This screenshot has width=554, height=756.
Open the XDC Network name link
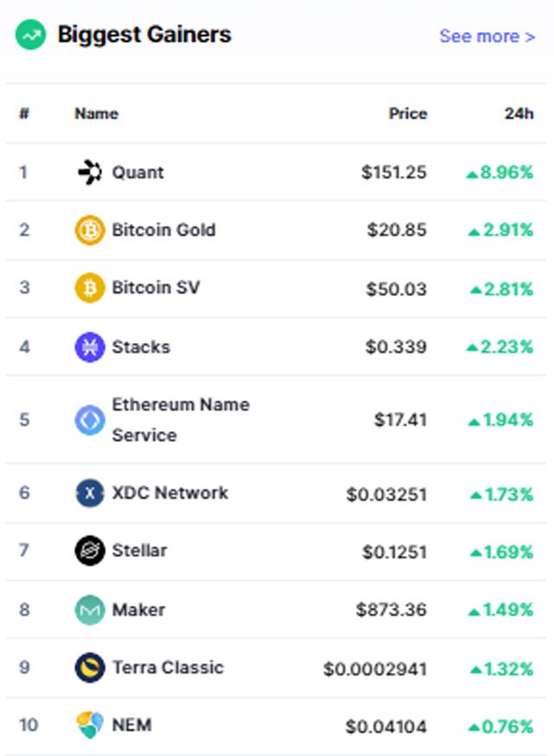[x=170, y=493]
